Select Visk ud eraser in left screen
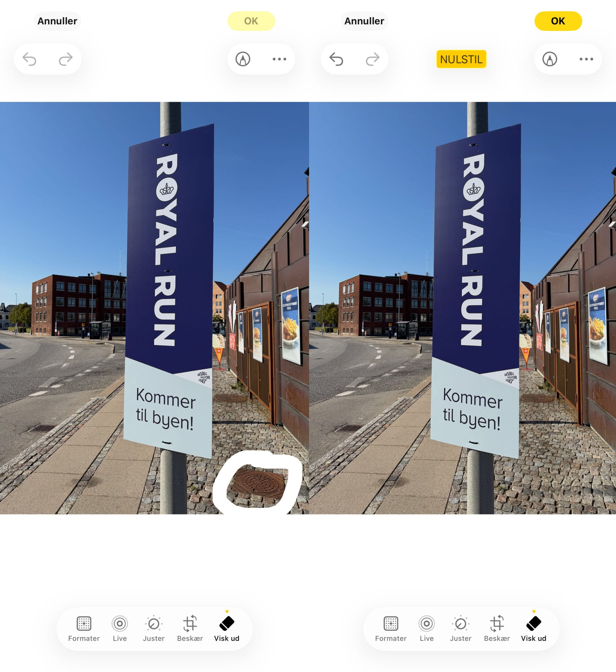 click(227, 629)
